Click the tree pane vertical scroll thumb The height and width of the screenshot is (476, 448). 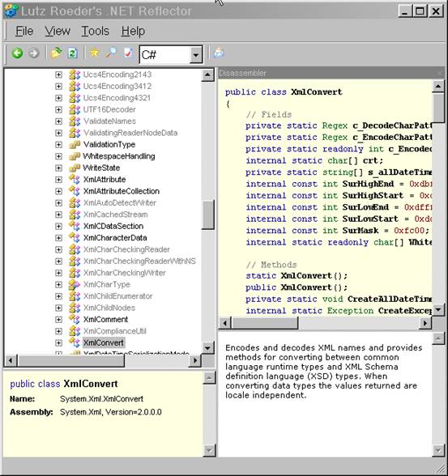(x=208, y=215)
